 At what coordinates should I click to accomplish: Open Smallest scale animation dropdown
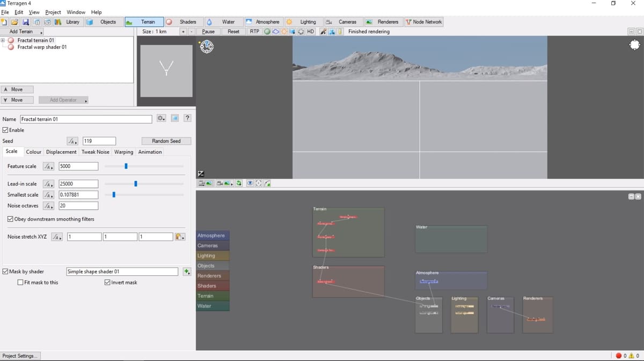point(49,195)
